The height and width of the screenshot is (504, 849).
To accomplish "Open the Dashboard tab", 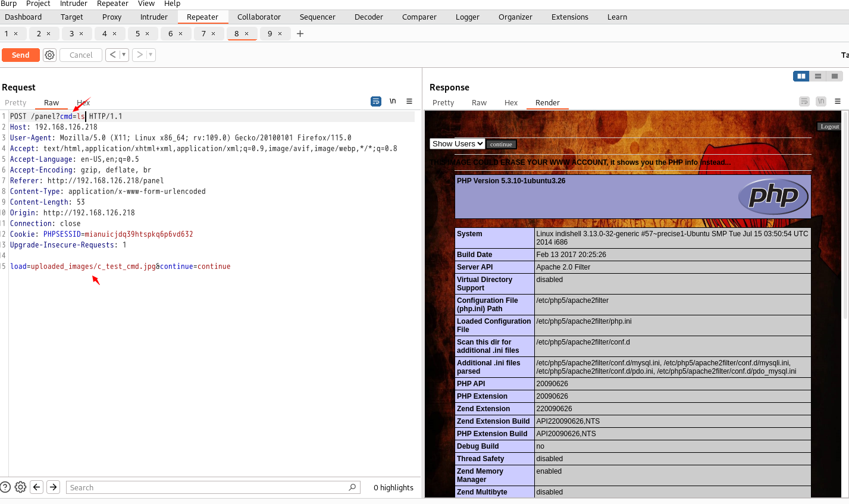I will (x=23, y=17).
